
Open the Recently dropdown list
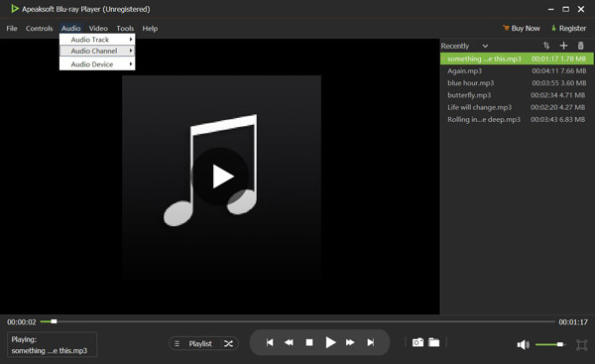[464, 46]
